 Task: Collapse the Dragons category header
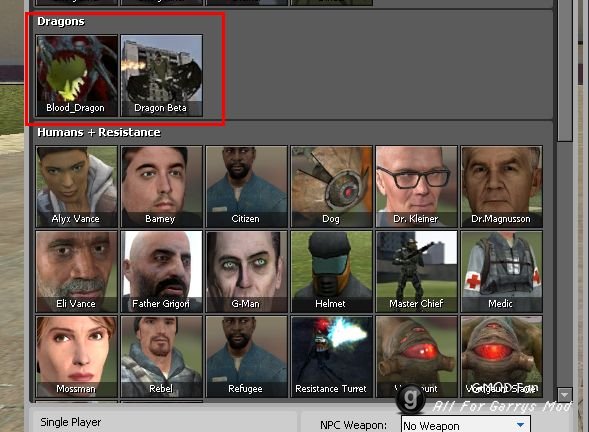pos(61,21)
